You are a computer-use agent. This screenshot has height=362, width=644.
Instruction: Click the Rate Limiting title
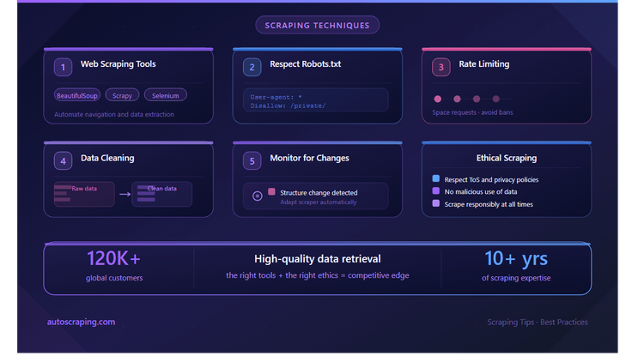483,64
